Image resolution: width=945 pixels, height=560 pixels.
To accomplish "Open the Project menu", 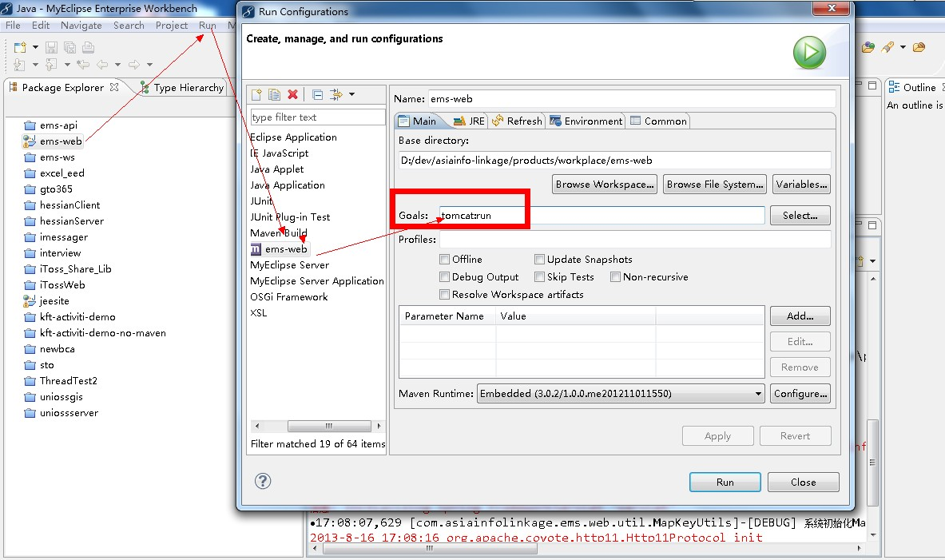I will (172, 26).
